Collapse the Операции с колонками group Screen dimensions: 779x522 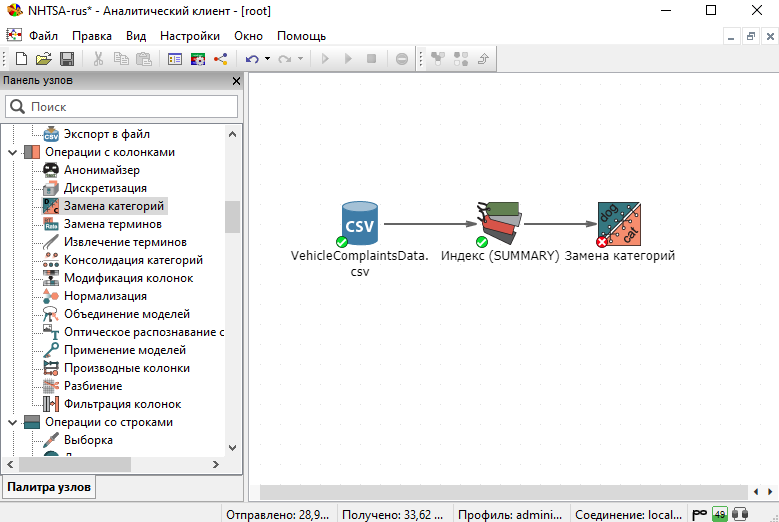(12, 152)
